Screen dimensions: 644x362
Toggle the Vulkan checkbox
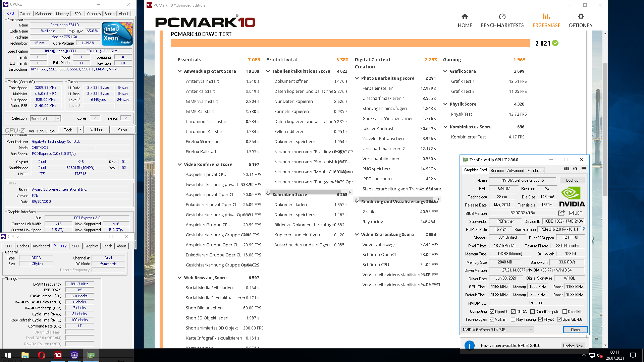point(492,319)
